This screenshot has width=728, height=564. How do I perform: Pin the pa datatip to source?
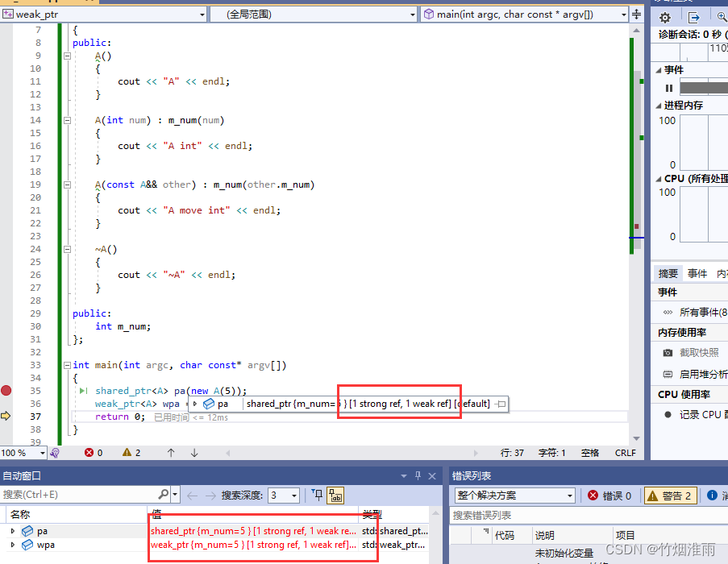pos(500,404)
